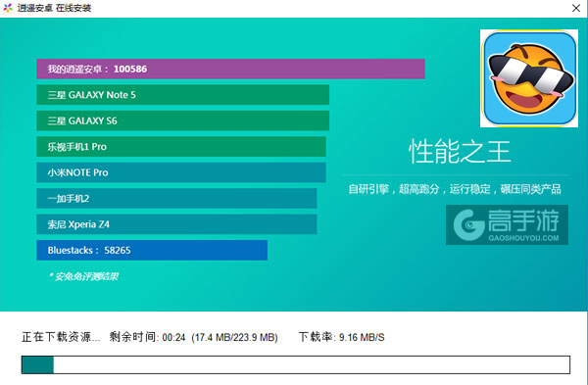588x385 pixels.
Task: Click the 性能之王 heading
Action: pyautogui.click(x=460, y=152)
